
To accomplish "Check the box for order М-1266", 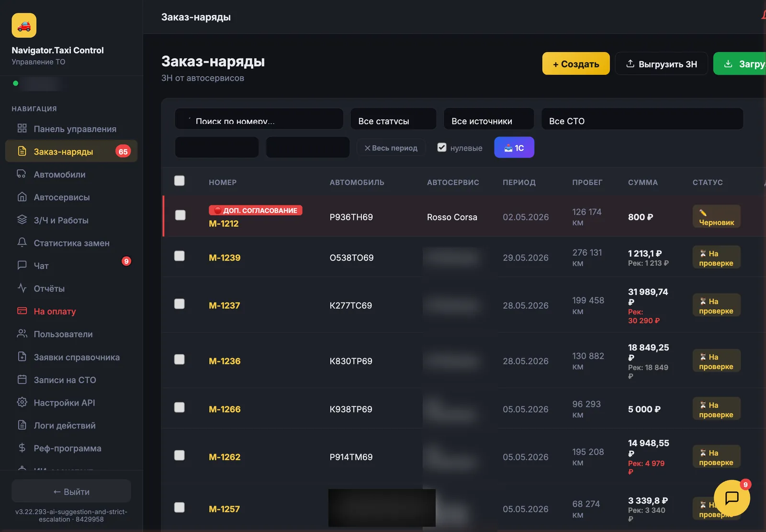I will [180, 407].
